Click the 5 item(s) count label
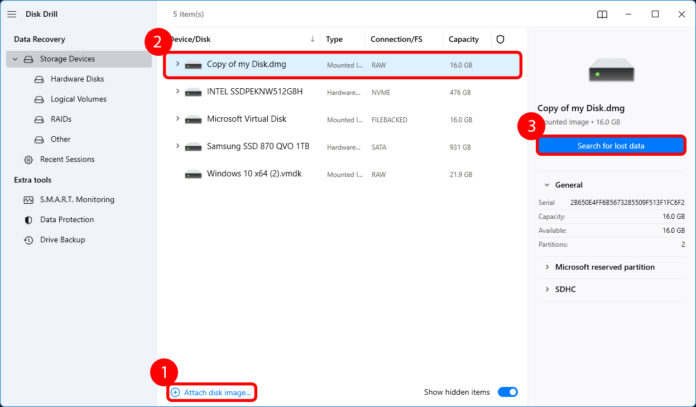The height and width of the screenshot is (407, 696). (188, 14)
